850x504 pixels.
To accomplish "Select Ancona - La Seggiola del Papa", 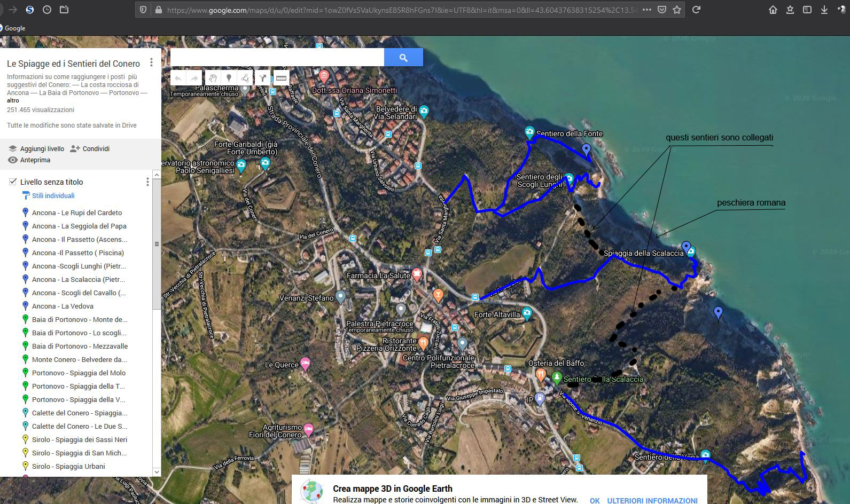I will (79, 226).
